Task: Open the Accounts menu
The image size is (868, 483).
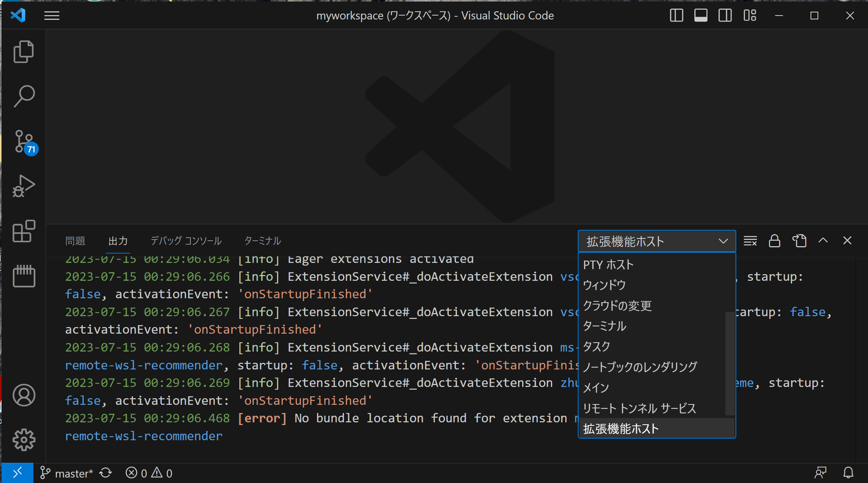Action: [24, 395]
